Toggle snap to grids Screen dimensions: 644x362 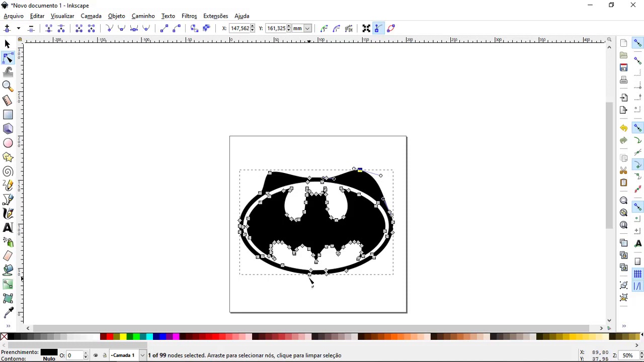(638, 274)
